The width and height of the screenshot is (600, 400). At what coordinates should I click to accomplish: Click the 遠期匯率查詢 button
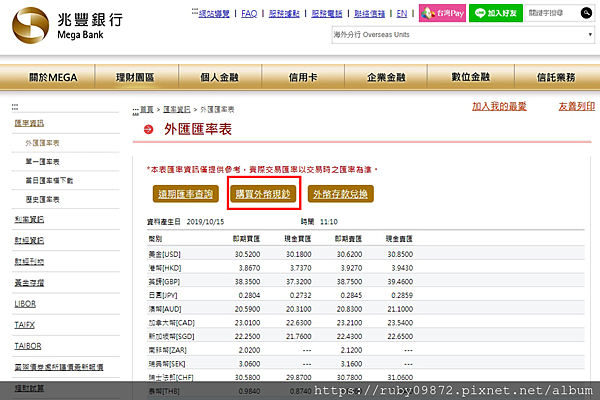click(x=186, y=194)
